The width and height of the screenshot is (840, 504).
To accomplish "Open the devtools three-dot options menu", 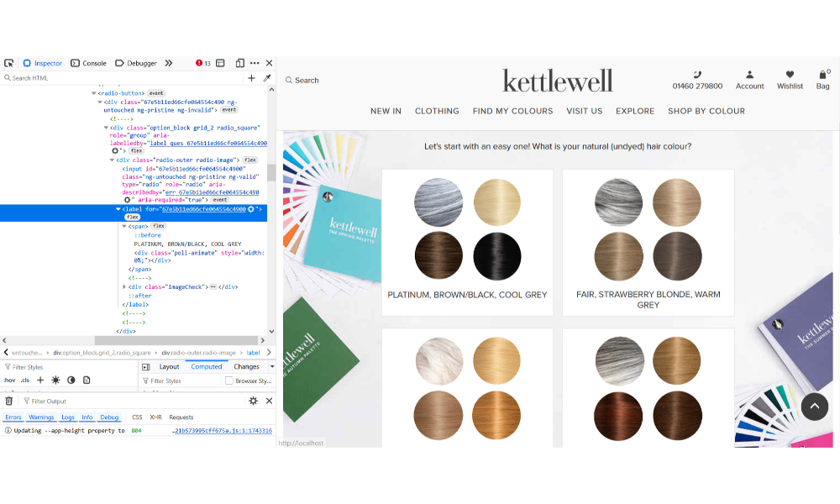I will click(x=255, y=63).
